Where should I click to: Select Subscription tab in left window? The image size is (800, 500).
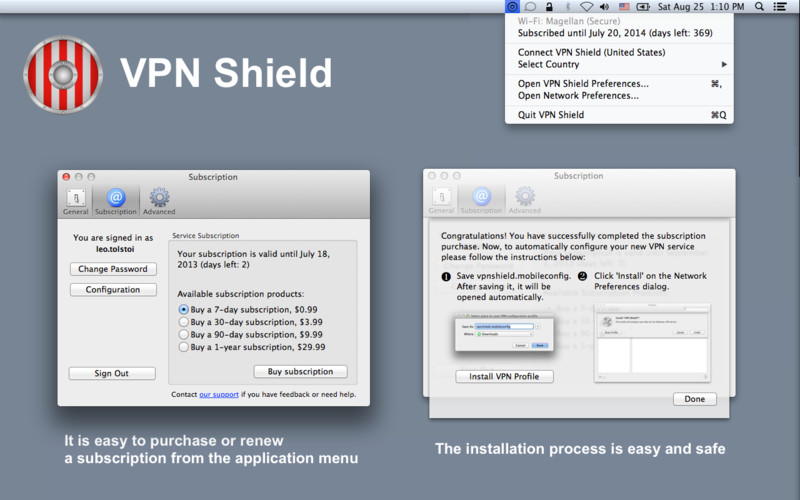click(116, 202)
